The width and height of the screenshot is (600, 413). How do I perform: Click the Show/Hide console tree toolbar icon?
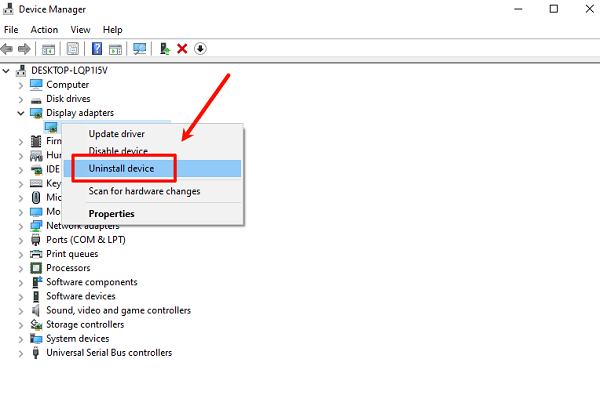pos(48,49)
